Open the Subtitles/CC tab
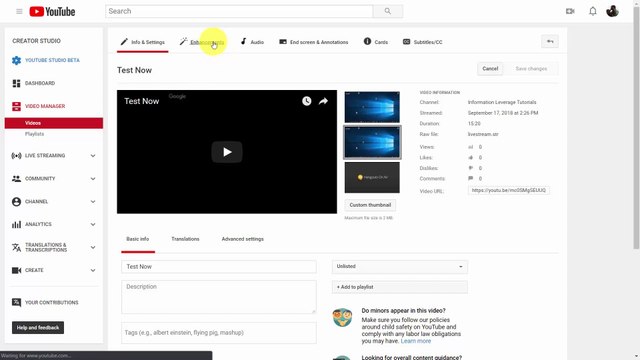 [x=422, y=42]
